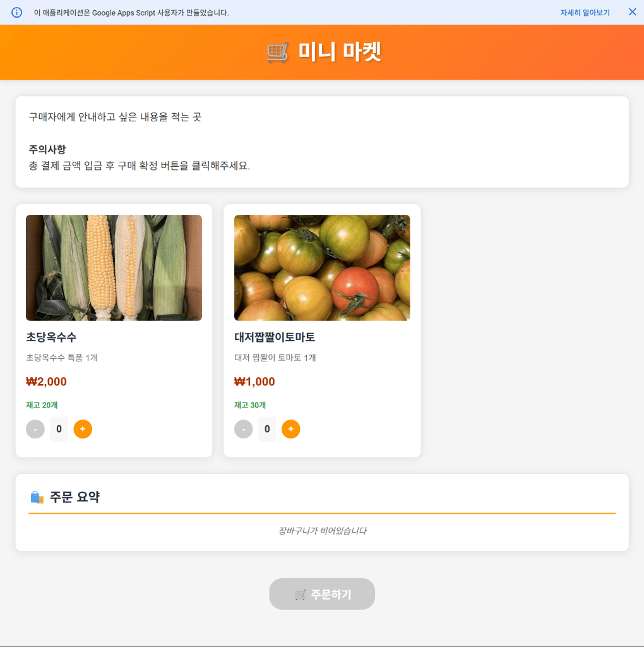Open the 자세히 알아보기 link

tap(585, 13)
